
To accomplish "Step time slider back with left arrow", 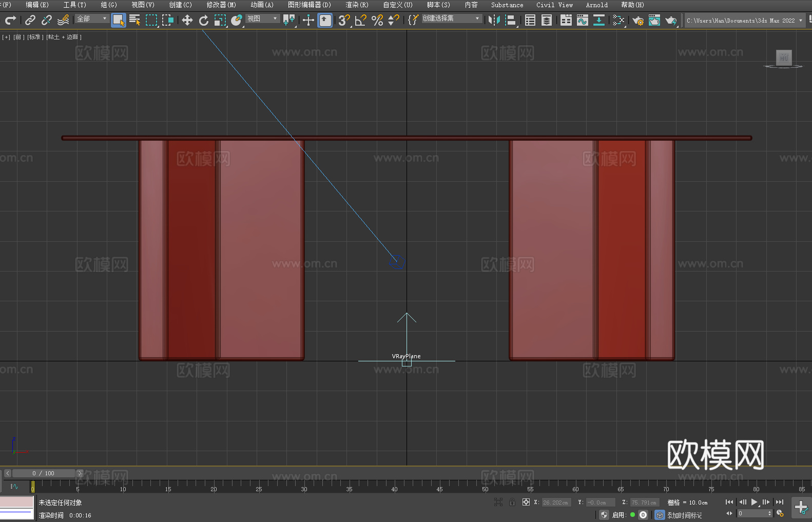I will (x=7, y=473).
